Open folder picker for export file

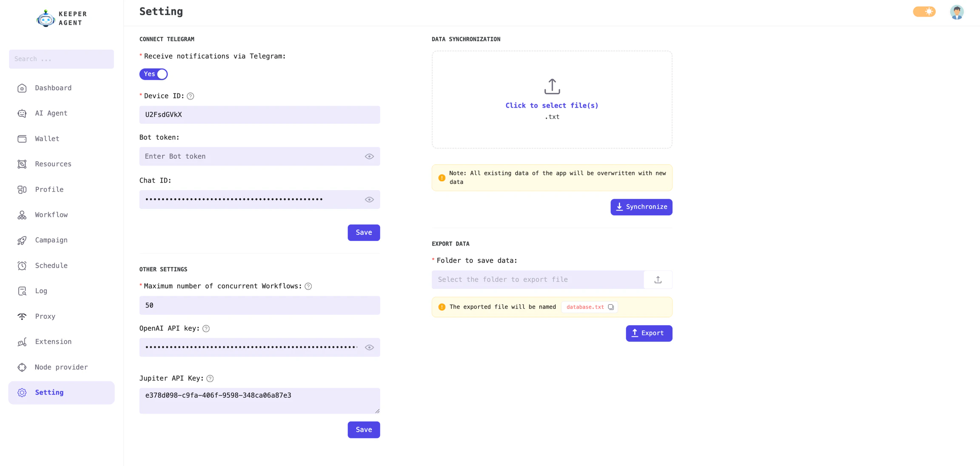658,280
